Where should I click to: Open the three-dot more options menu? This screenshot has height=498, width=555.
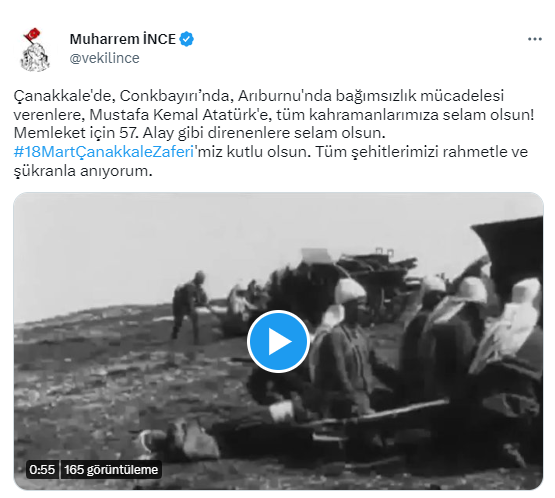pyautogui.click(x=534, y=39)
